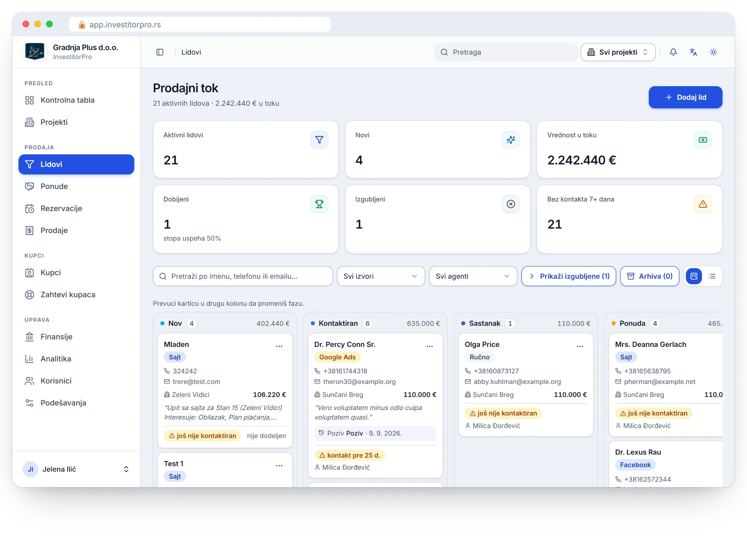Open Finansije in sidebar
This screenshot has width=747, height=560.
(x=76, y=337)
